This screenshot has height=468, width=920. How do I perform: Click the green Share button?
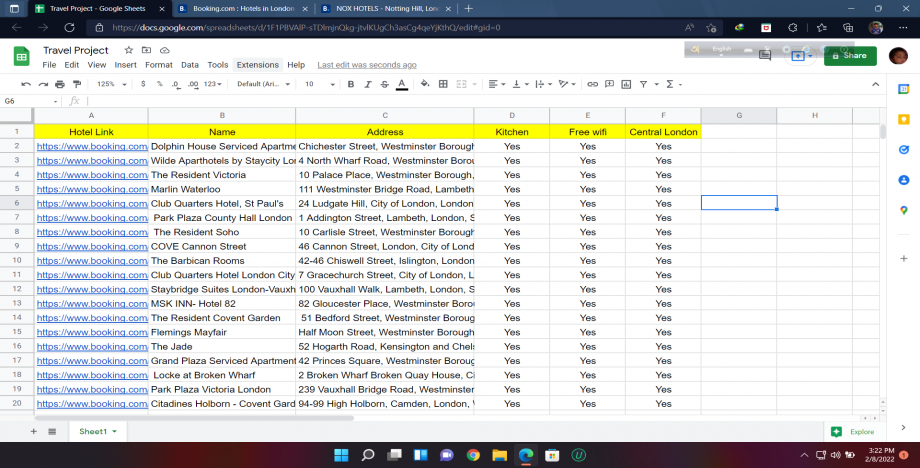pyautogui.click(x=850, y=56)
